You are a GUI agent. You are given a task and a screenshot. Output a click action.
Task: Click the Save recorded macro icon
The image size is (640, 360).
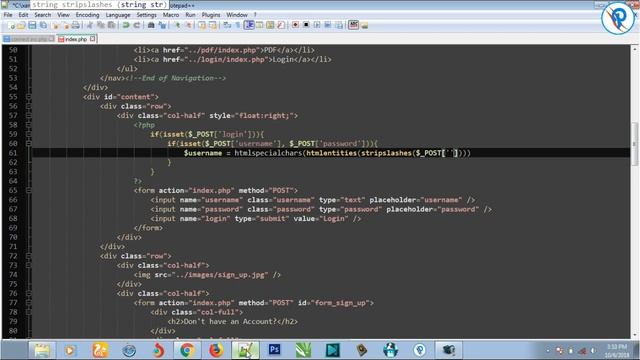[339, 25]
